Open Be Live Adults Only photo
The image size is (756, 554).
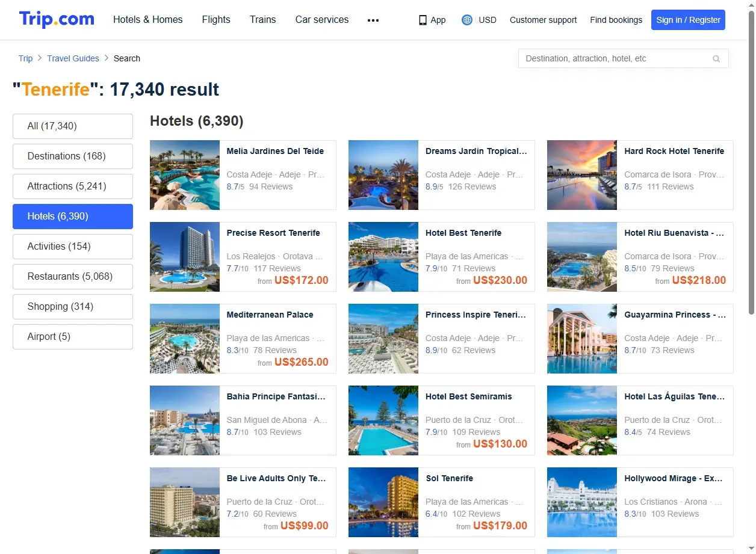click(185, 502)
